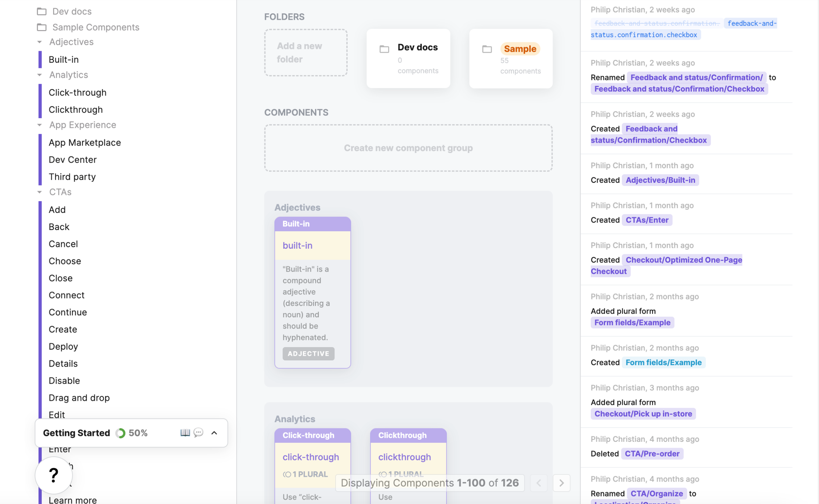819x504 pixels.
Task: Collapse the CTAs tree group
Action: pyautogui.click(x=39, y=192)
